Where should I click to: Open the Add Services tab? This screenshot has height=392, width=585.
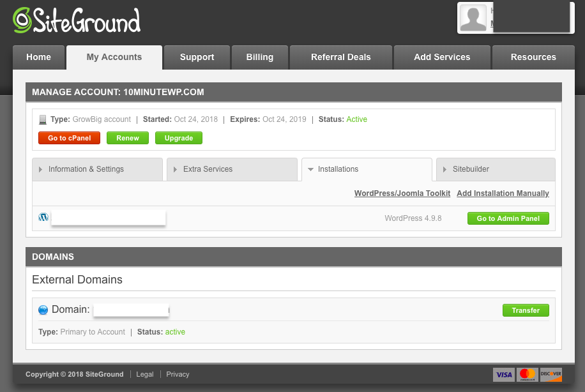pyautogui.click(x=442, y=57)
